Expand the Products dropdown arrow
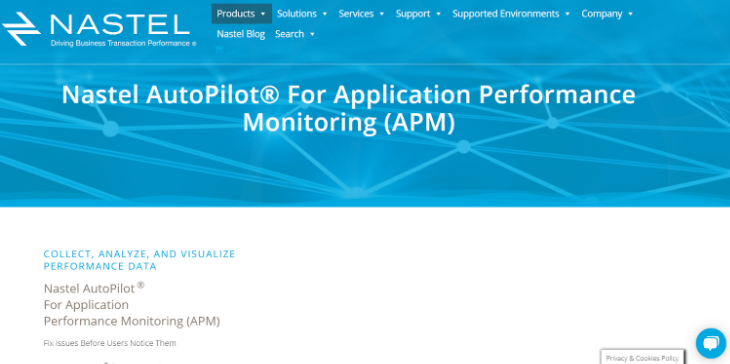Viewport: 730px width, 364px height. pyautogui.click(x=263, y=14)
